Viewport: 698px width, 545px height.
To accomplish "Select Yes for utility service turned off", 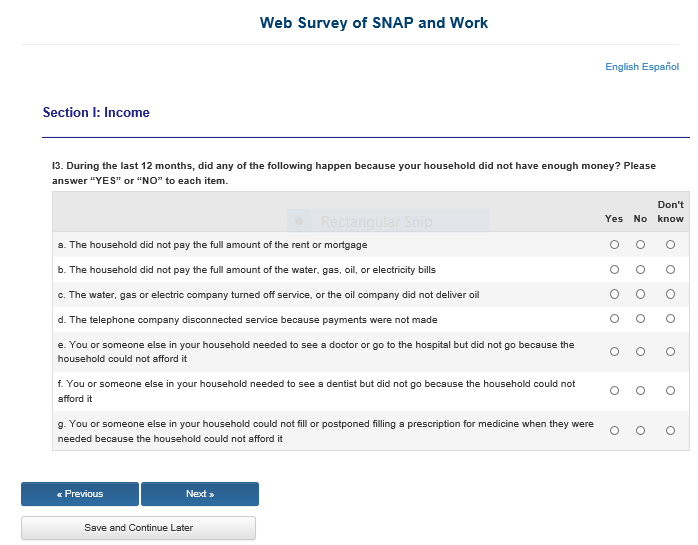I will [x=614, y=295].
